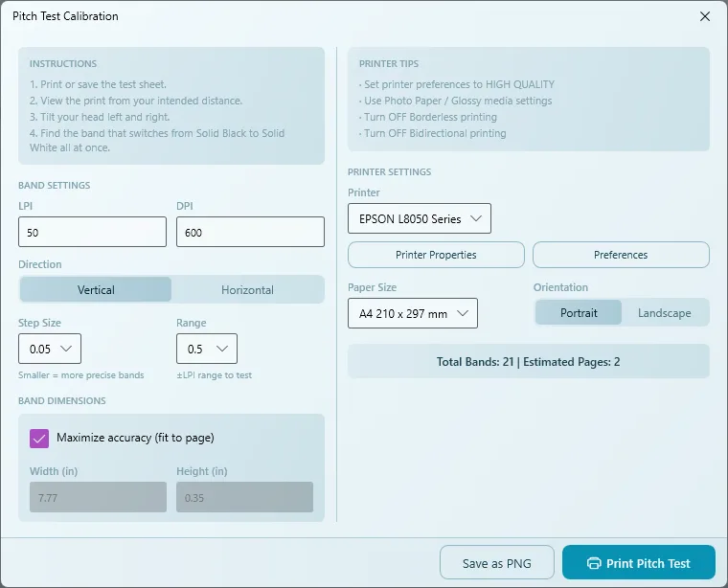Open the Paper Size dropdown
Viewport: 728px width, 588px height.
(x=413, y=313)
